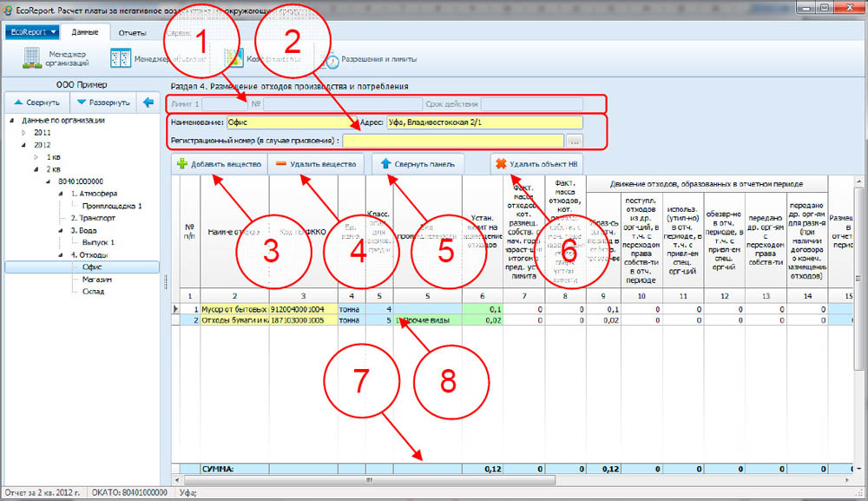This screenshot has width=868, height=501.
Task: Select Выпуск 1 in the tree
Action: tap(98, 242)
